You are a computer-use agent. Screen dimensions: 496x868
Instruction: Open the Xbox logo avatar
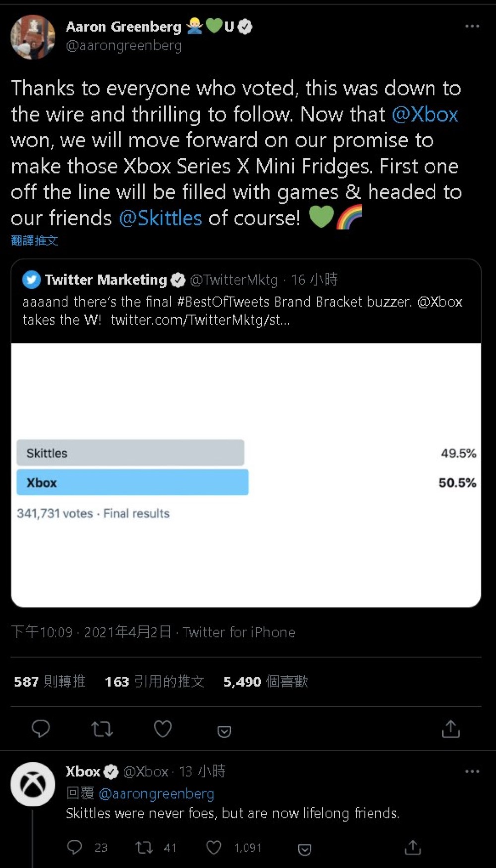[33, 784]
